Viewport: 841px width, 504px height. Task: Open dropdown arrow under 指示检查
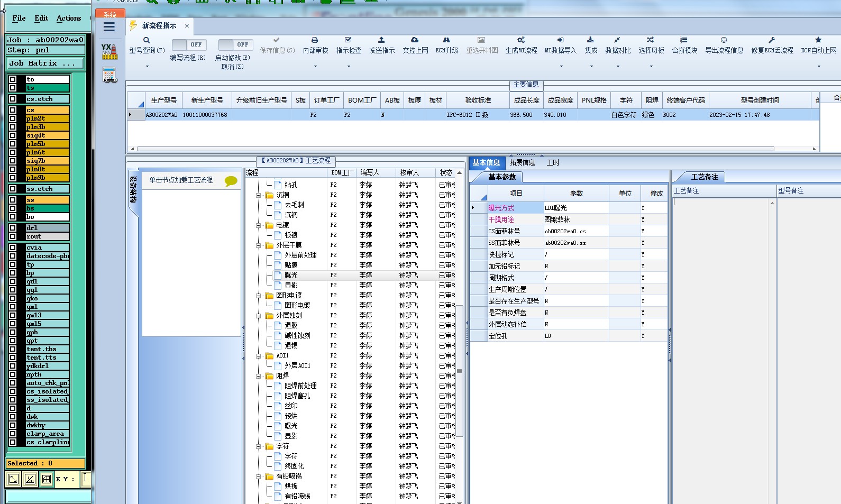(349, 67)
